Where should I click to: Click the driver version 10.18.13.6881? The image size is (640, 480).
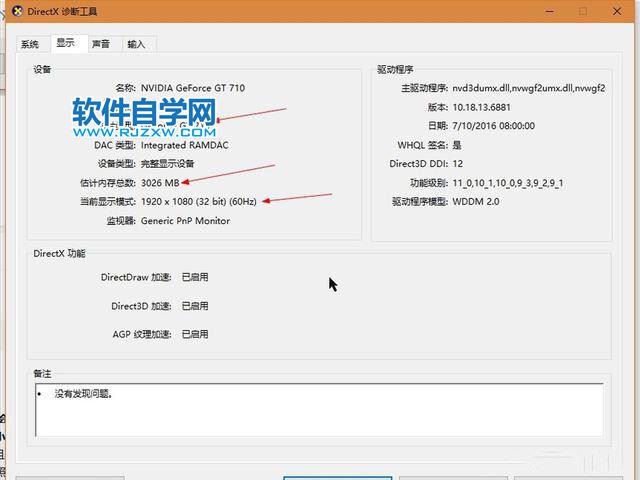(481, 107)
